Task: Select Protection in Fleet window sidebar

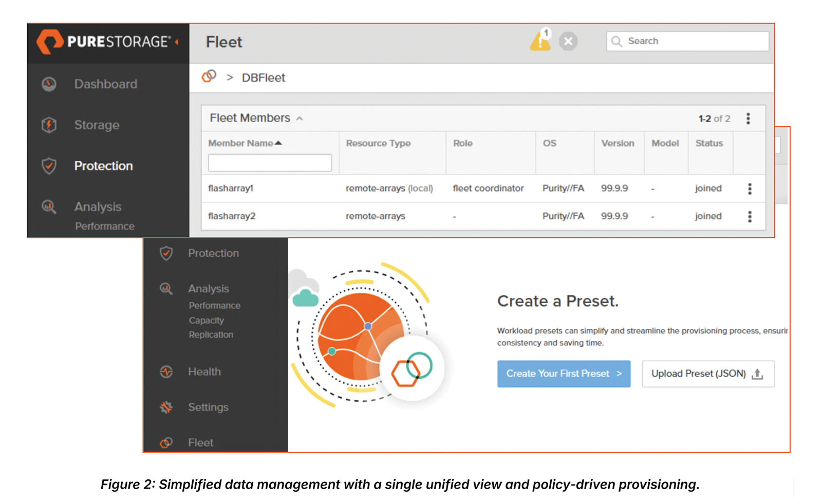Action: [103, 166]
